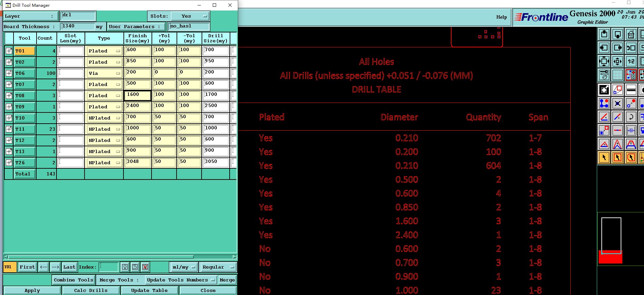The height and width of the screenshot is (295, 644).
Task: Click the intersection X snap icon
Action: (x=618, y=103)
